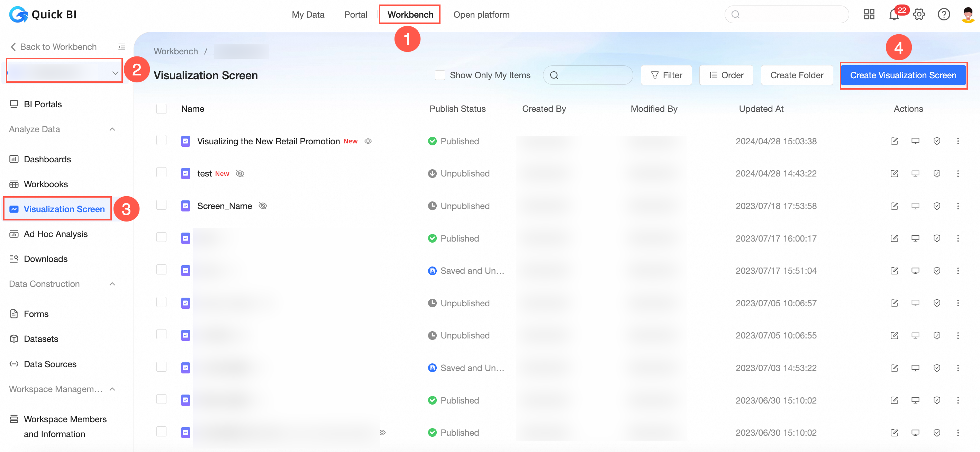Click Create Visualization Screen button
The height and width of the screenshot is (452, 980).
pyautogui.click(x=903, y=75)
